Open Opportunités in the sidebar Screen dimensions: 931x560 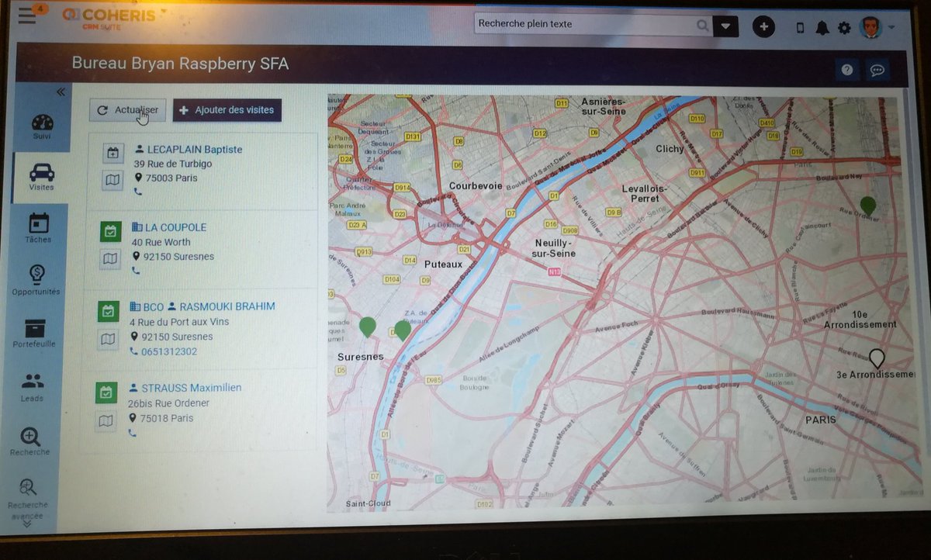(36, 280)
